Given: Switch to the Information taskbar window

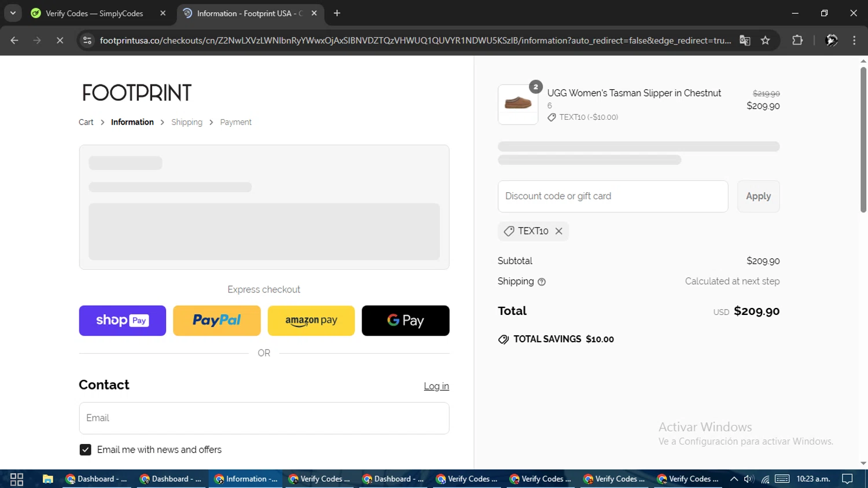Looking at the screenshot, I should point(246,479).
